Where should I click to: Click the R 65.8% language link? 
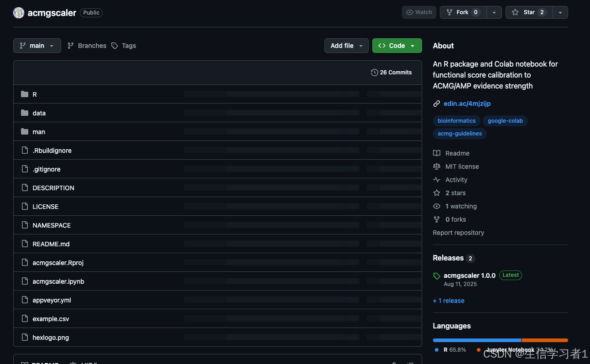coord(450,350)
